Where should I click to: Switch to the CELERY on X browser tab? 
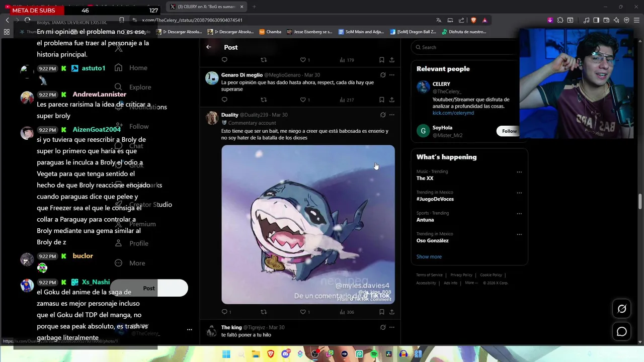[x=206, y=7]
